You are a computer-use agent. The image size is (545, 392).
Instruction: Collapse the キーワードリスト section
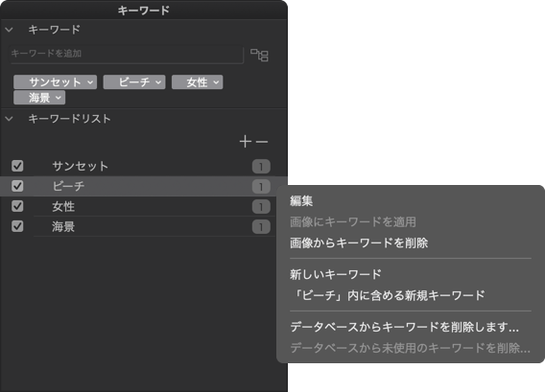[x=10, y=119]
